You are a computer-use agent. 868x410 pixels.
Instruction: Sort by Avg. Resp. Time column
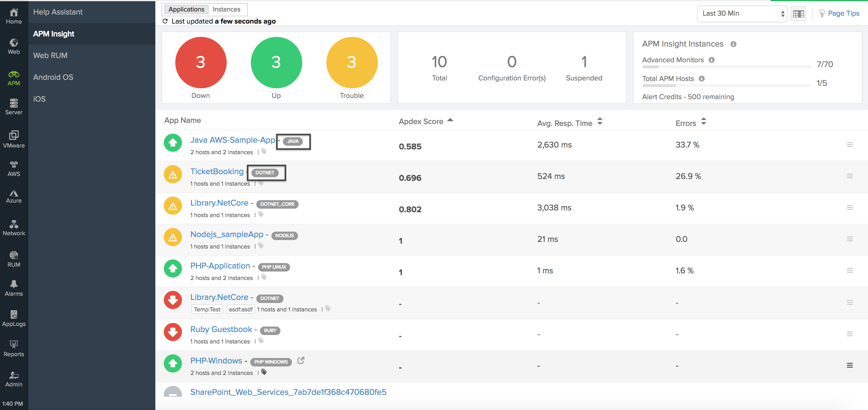coord(600,121)
